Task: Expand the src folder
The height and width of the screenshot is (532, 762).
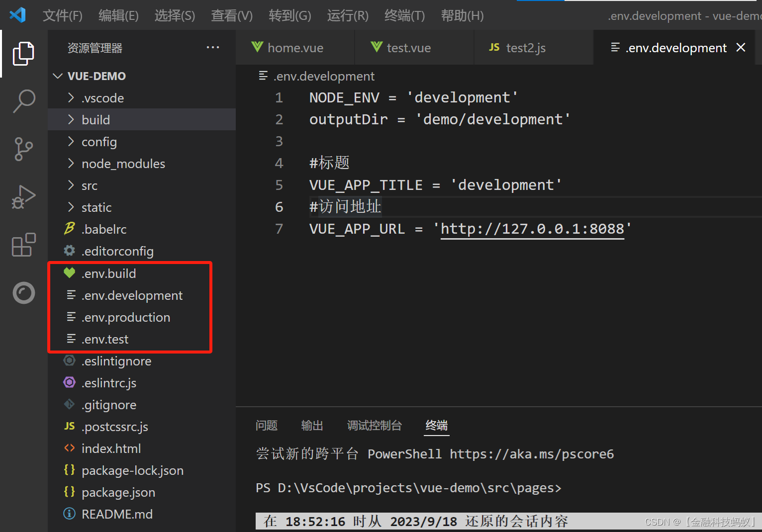Action: click(x=71, y=185)
